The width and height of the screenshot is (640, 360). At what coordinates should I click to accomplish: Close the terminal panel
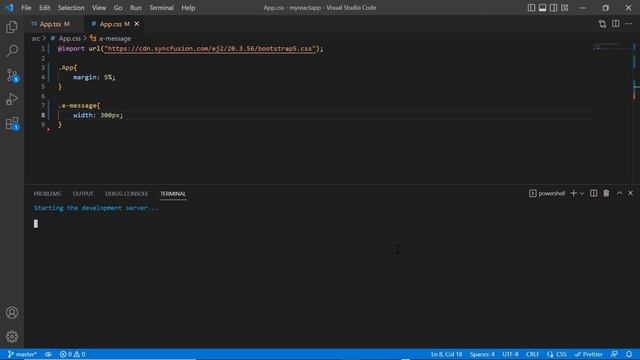(630, 193)
